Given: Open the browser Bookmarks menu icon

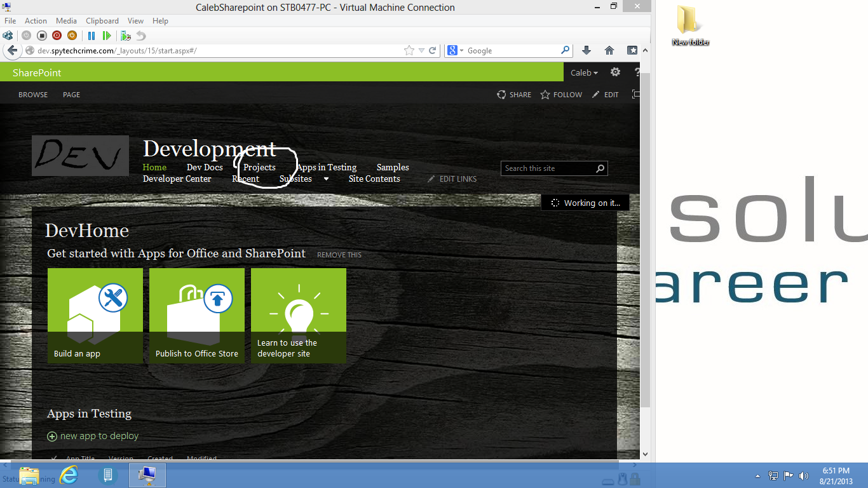Looking at the screenshot, I should [x=632, y=51].
